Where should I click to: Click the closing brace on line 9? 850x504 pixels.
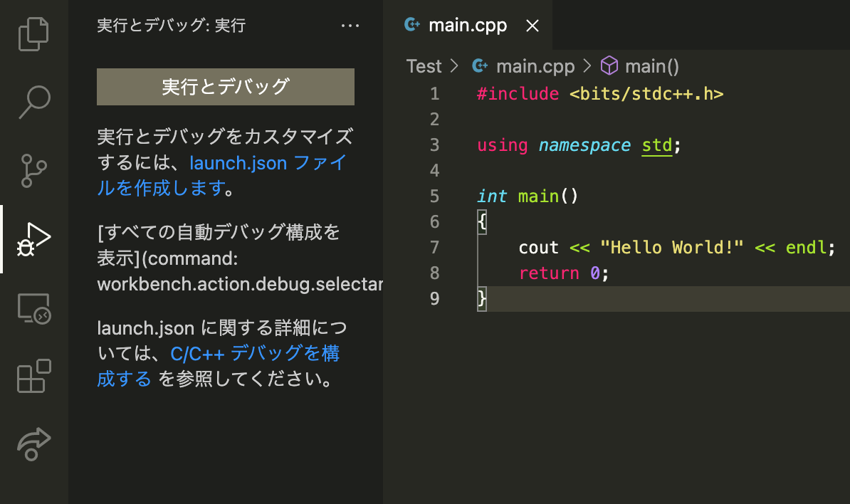(x=482, y=298)
